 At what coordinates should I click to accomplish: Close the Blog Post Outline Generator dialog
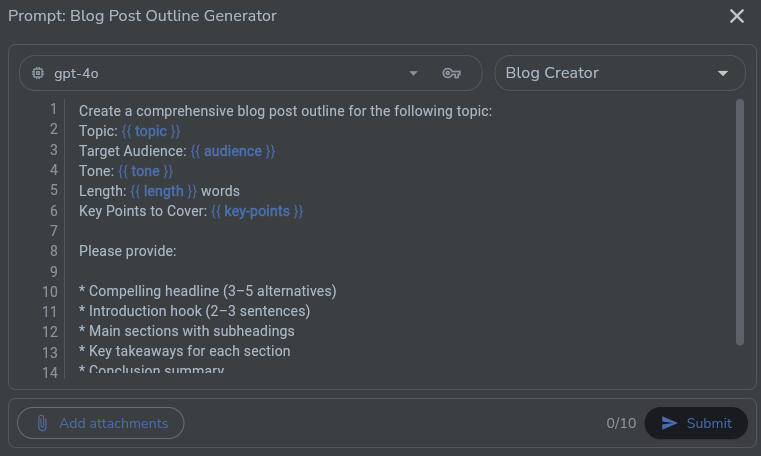pyautogui.click(x=737, y=16)
